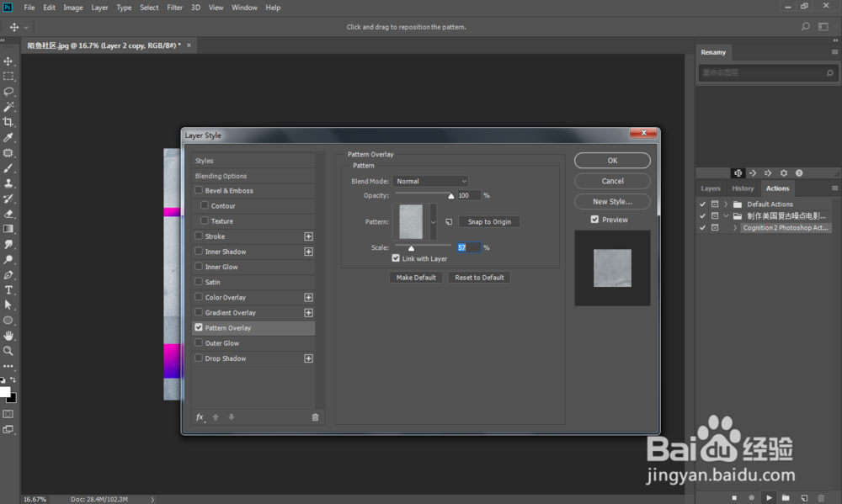The height and width of the screenshot is (504, 842).
Task: Select the Rectangular Marquee tool
Action: [8, 77]
